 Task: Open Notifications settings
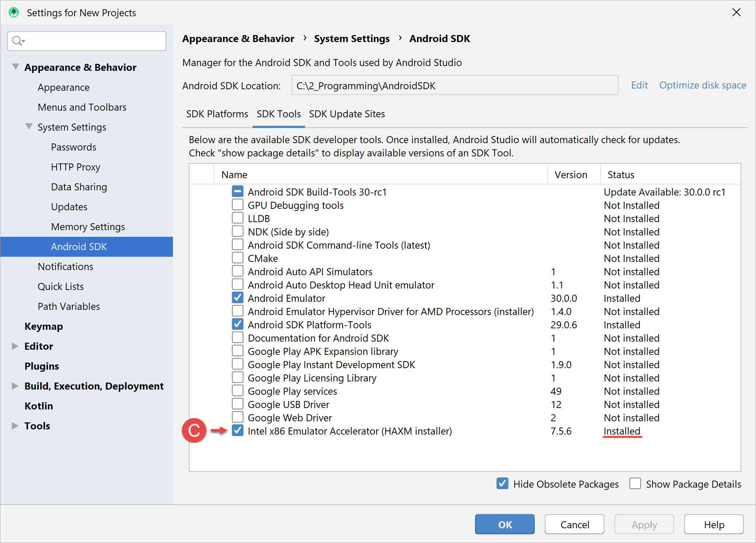tap(65, 267)
